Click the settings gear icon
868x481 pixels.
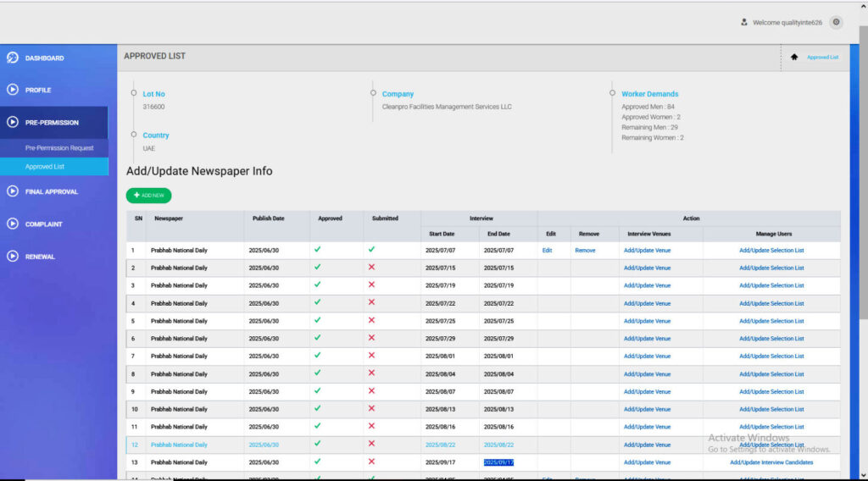(x=836, y=23)
